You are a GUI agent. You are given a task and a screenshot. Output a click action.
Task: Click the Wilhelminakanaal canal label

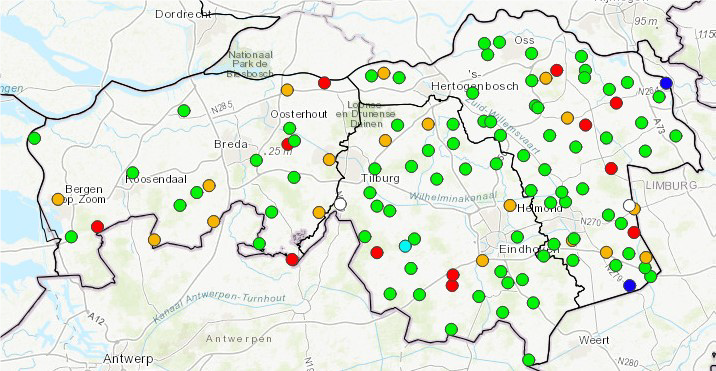pyautogui.click(x=453, y=196)
